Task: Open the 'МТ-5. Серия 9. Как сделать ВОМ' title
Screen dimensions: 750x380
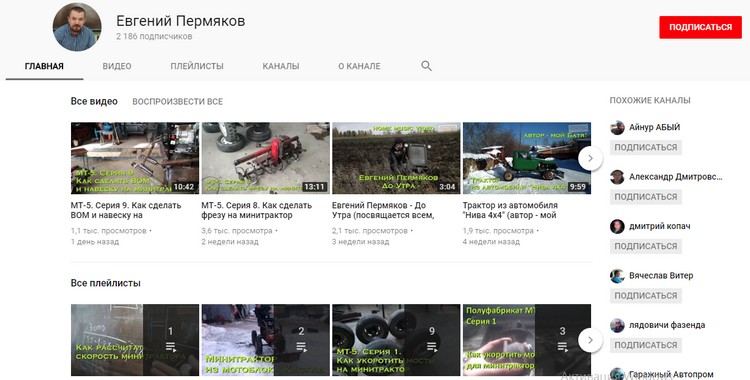Action: (x=126, y=210)
